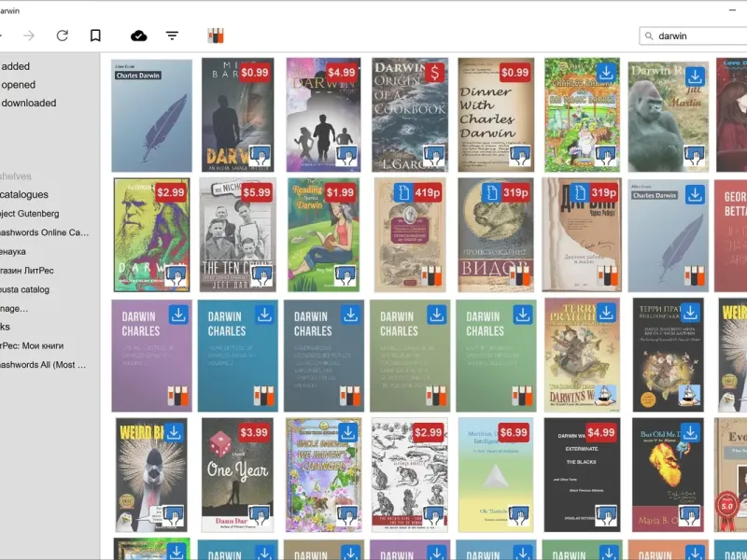The image size is (747, 560).
Task: Read sample of Origin of a Cookbook
Action: point(433,155)
